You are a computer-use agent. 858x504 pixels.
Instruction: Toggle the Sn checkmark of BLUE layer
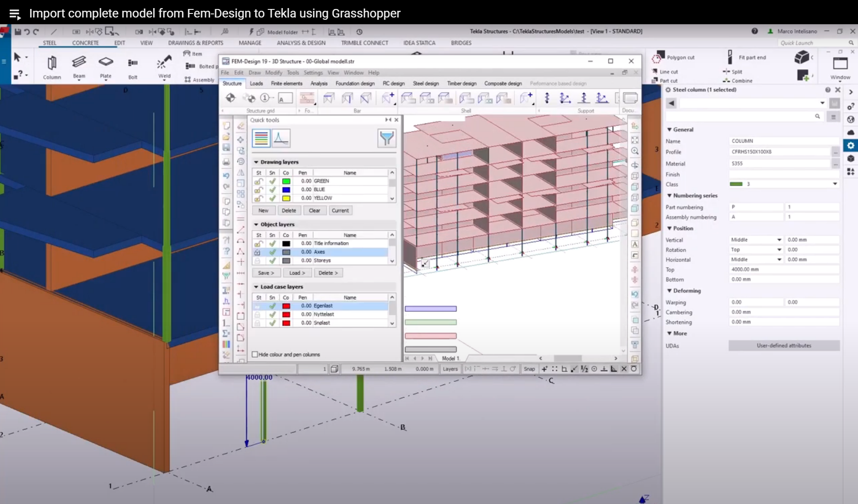272,189
